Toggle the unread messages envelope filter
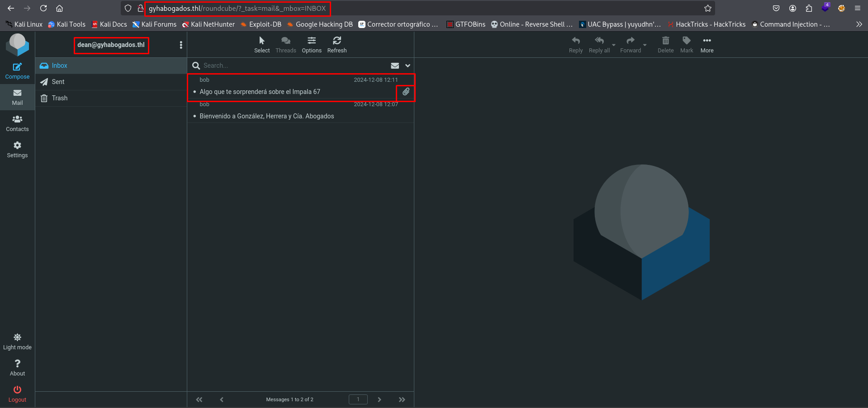 pyautogui.click(x=395, y=66)
